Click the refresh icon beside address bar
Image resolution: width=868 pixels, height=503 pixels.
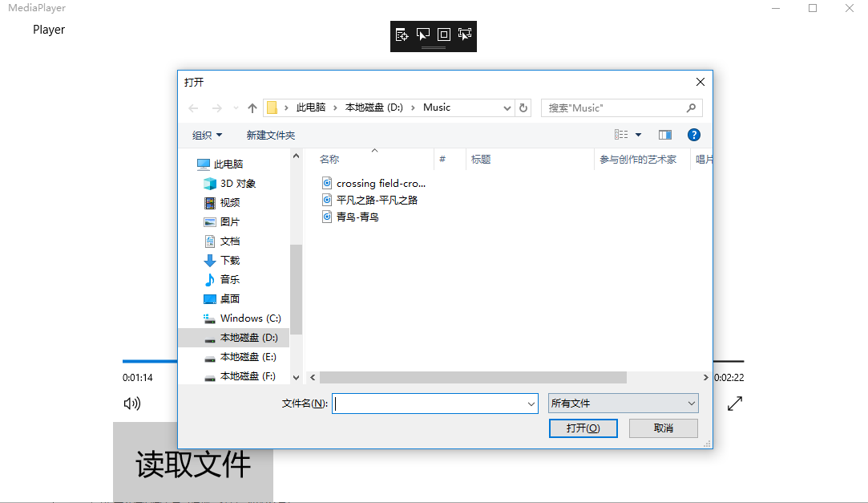coord(523,107)
